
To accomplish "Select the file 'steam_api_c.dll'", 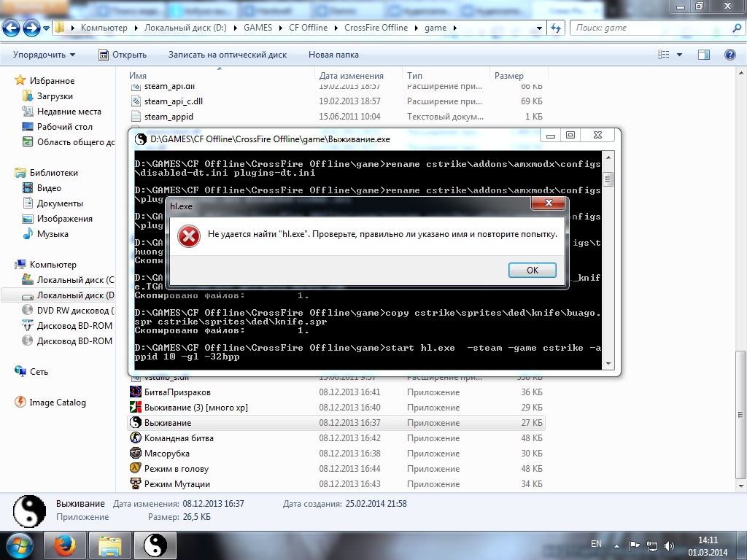I will coord(174,101).
